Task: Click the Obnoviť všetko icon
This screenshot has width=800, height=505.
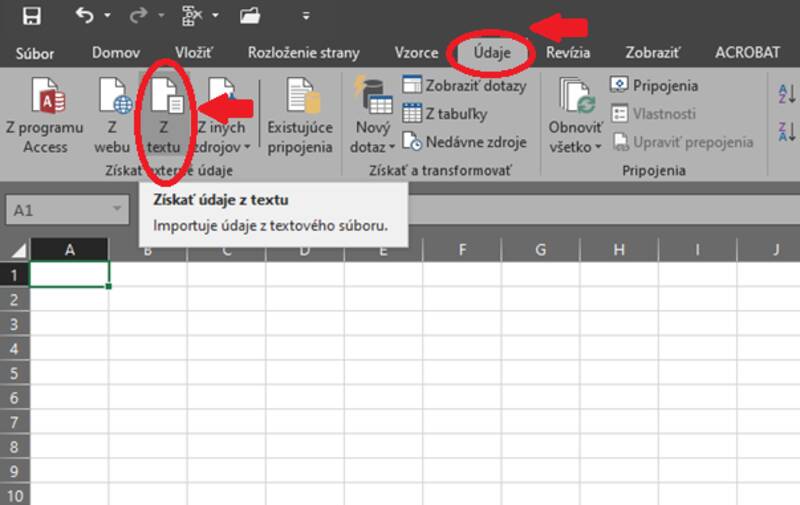Action: coord(577,94)
